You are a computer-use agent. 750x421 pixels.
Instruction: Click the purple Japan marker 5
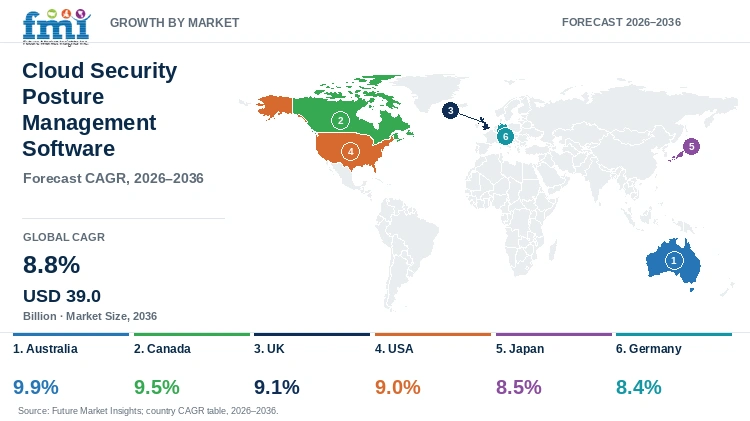coord(691,146)
